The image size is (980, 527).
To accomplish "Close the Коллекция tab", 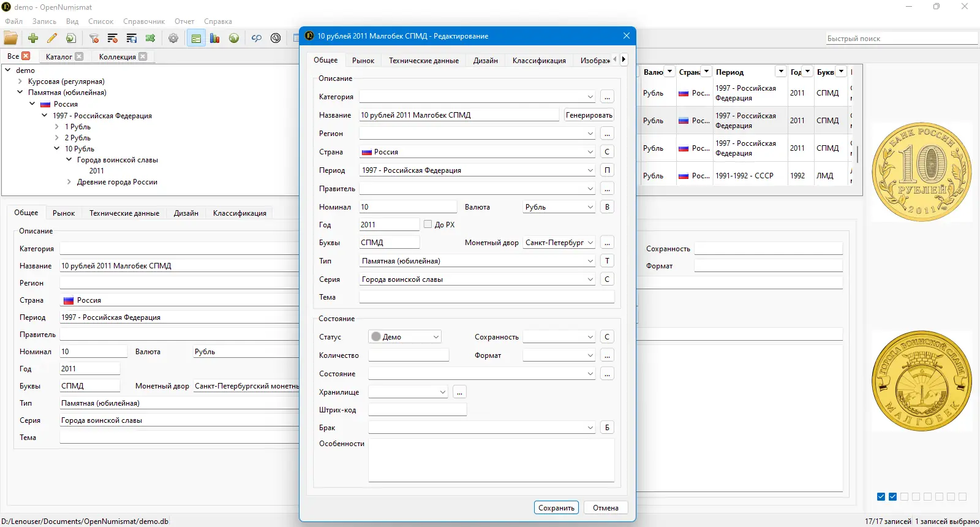I will 143,56.
